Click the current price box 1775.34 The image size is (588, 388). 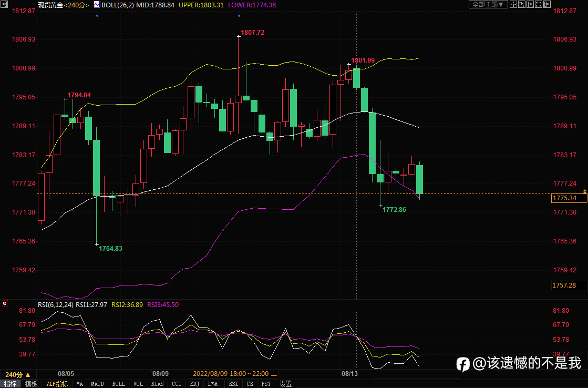pos(569,198)
